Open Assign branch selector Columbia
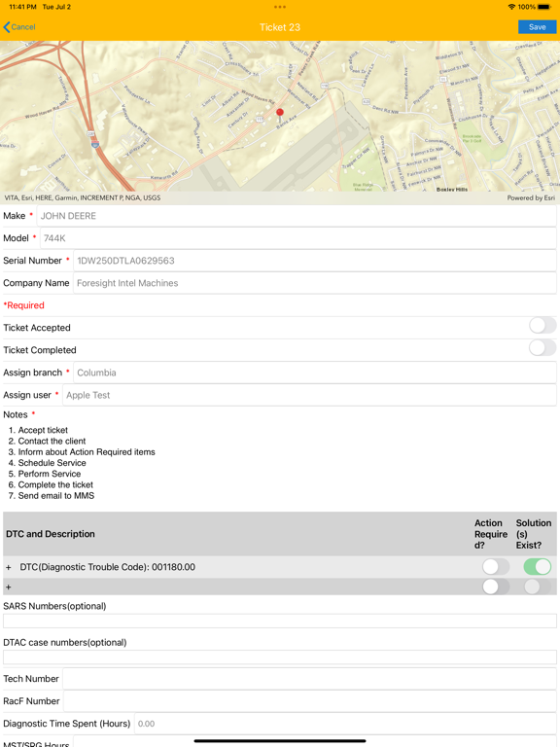560x747 pixels. click(x=315, y=373)
